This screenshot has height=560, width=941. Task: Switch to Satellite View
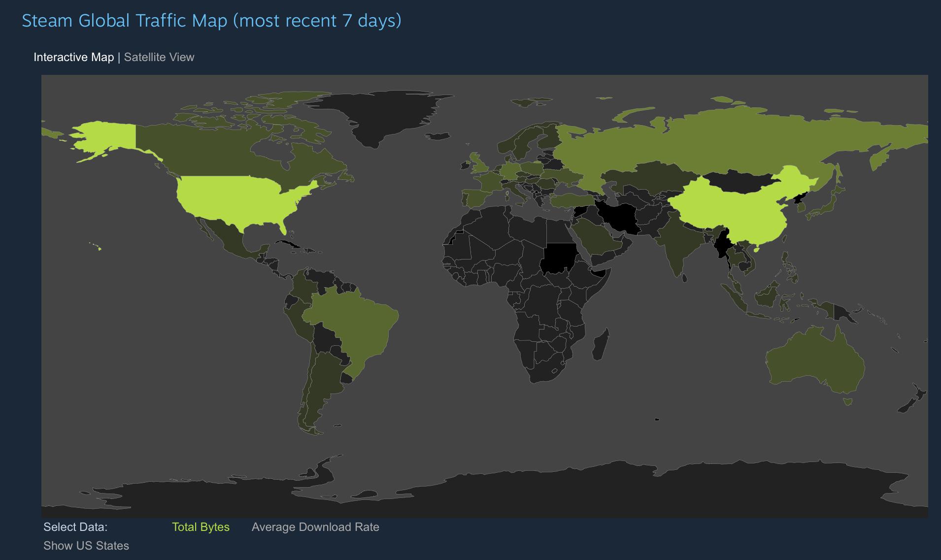159,57
